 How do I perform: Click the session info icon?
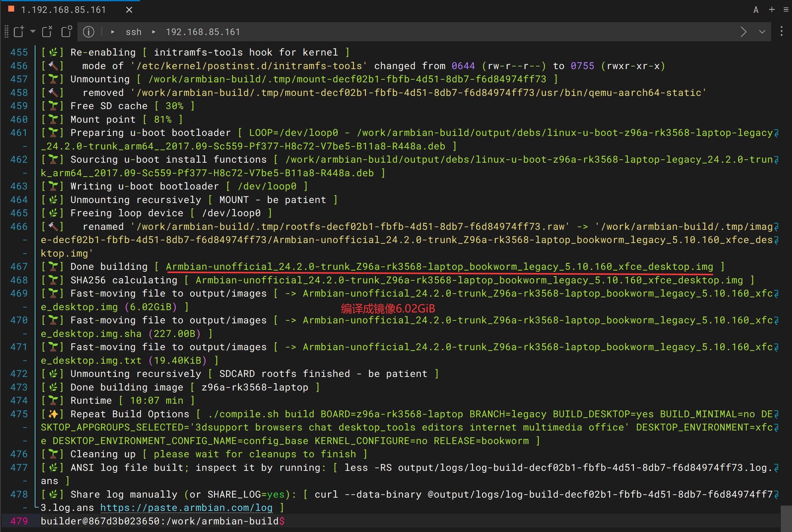point(89,31)
